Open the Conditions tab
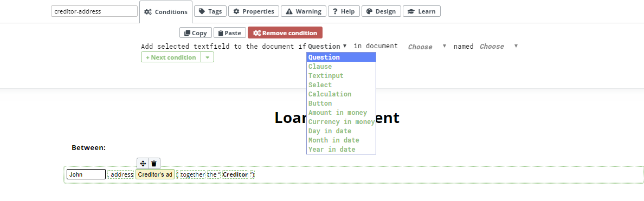 [x=166, y=12]
